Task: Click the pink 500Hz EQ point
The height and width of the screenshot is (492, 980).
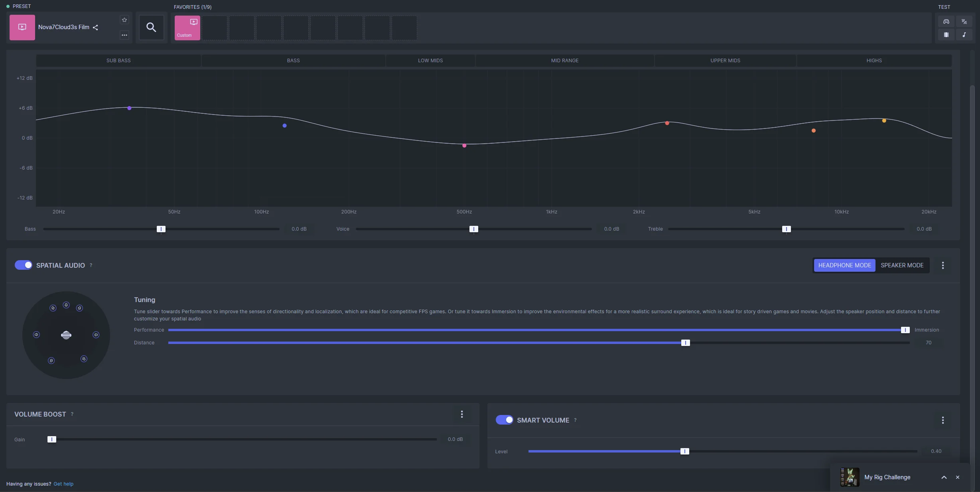Action: pos(464,146)
